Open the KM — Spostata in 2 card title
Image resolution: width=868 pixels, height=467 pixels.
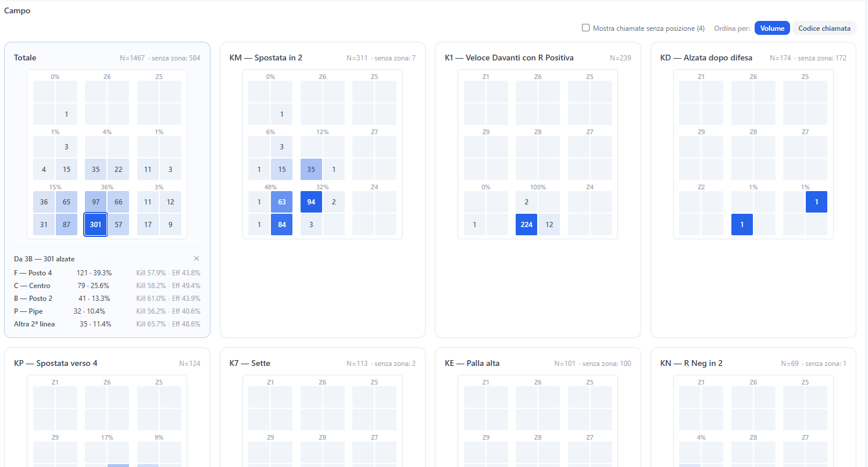click(x=266, y=58)
